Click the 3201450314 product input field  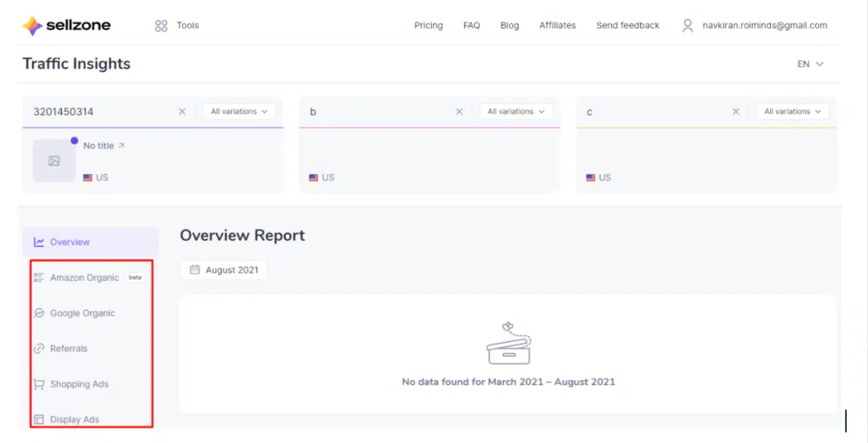click(102, 112)
